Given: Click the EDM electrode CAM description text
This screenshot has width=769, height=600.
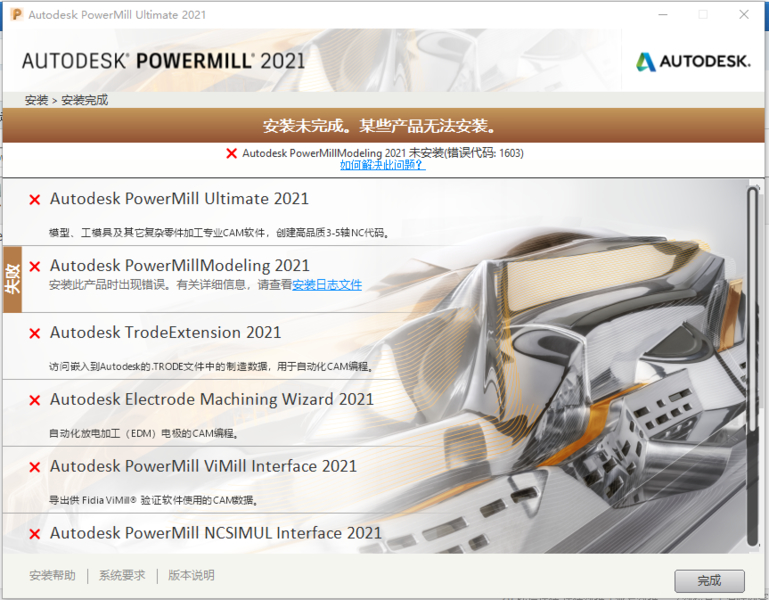Looking at the screenshot, I should click(144, 433).
